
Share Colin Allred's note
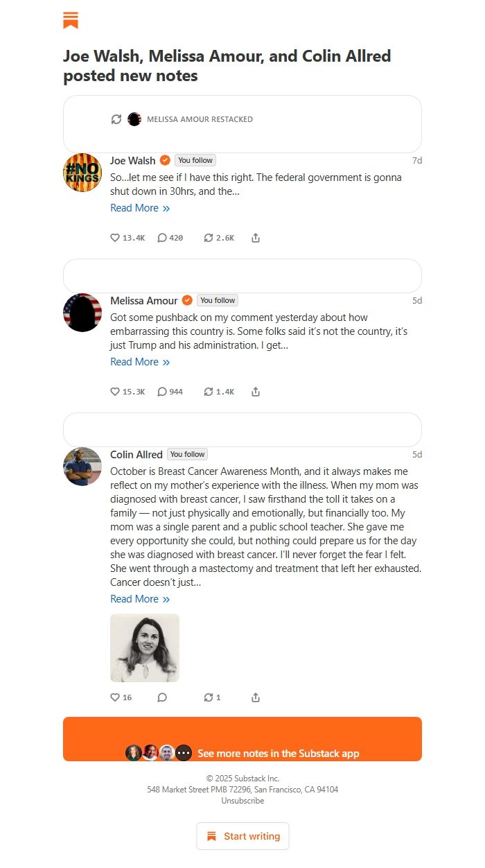click(256, 697)
